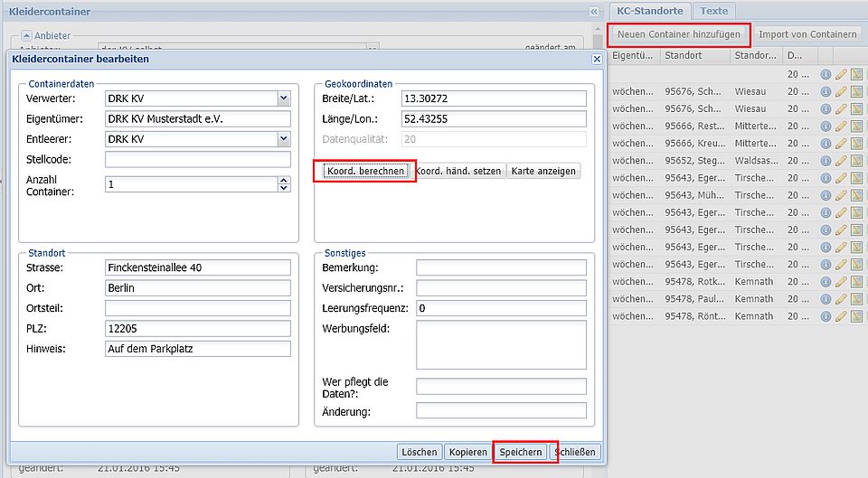Click the pencil edit icon for the Waldsas... row
This screenshot has height=478, width=868.
(841, 161)
